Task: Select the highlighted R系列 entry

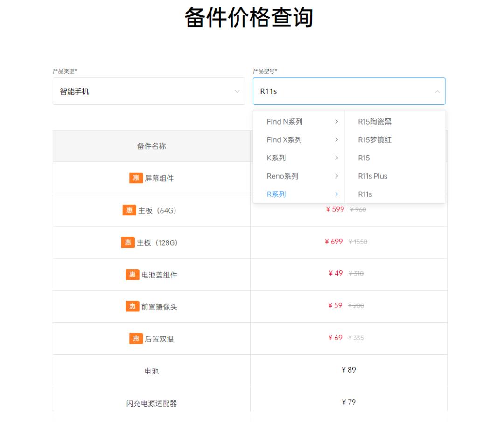Action: pos(276,194)
